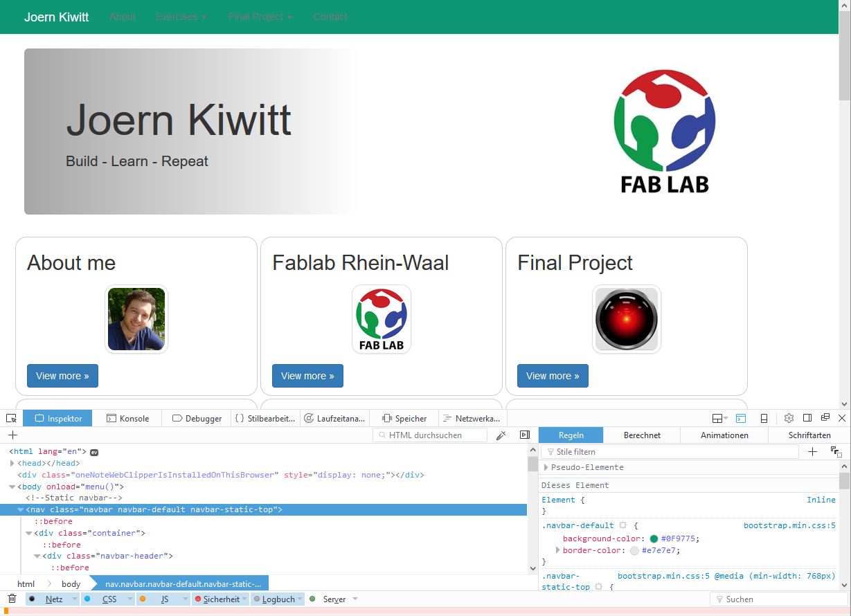Toggle the sidebar collapse pane icon
Screen dimensions: 851x616
pos(525,435)
